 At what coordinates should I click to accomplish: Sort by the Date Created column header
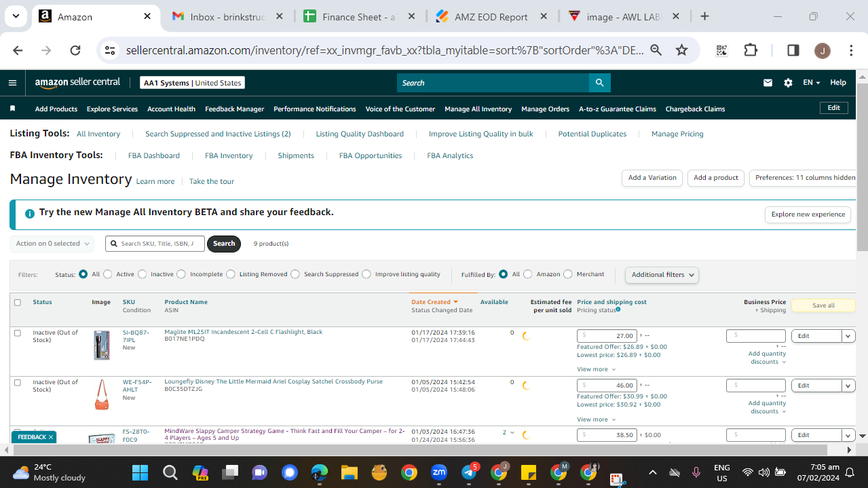(434, 302)
